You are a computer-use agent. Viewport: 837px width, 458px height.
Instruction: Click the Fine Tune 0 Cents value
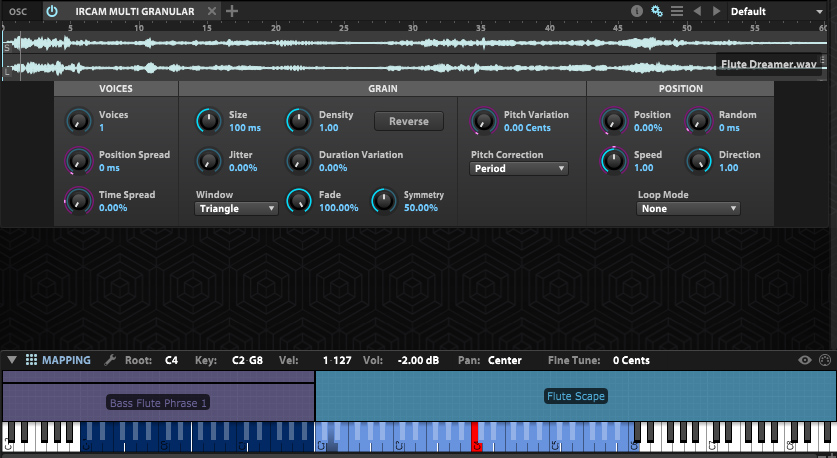[x=631, y=360]
